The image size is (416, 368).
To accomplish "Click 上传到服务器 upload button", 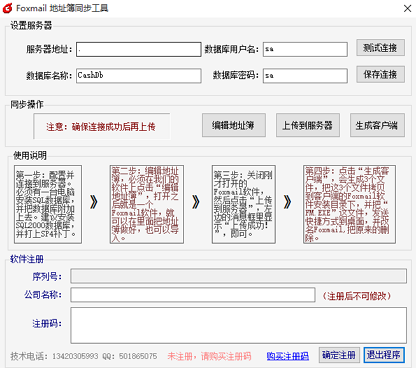I will point(308,125).
